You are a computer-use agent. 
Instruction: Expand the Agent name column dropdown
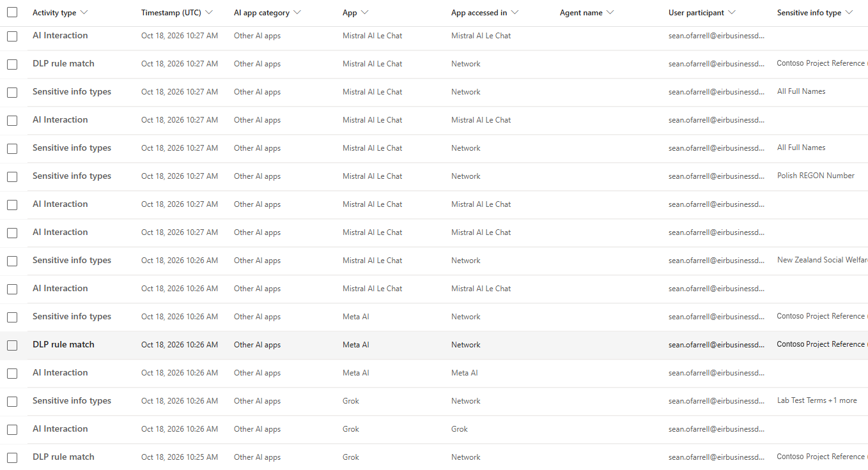(610, 13)
